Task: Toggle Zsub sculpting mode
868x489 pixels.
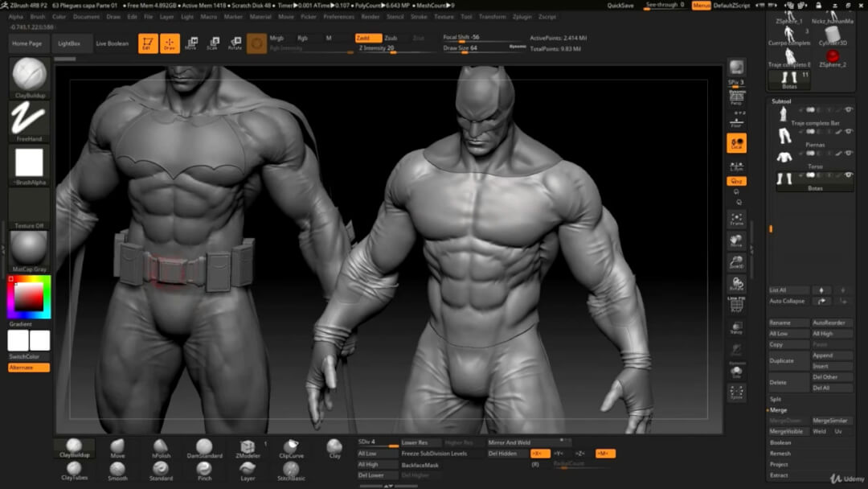Action: [391, 38]
